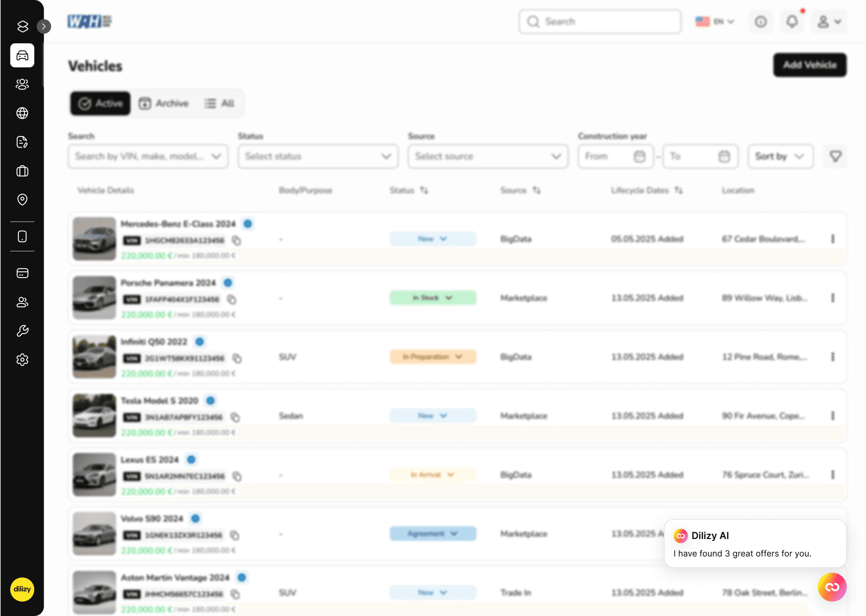Click the wrench tools sidebar icon
The height and width of the screenshot is (616, 866).
click(x=22, y=331)
